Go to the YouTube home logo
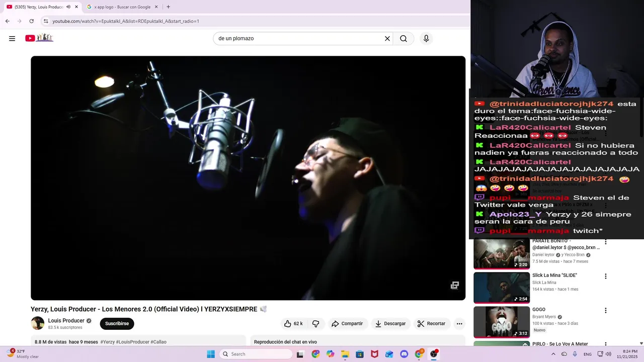644x362 pixels. [39, 38]
